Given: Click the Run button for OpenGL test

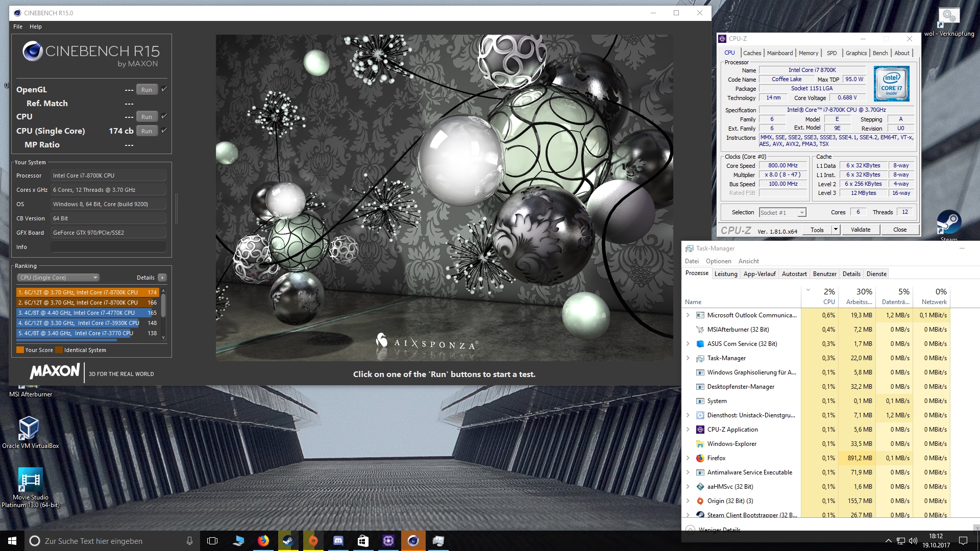Looking at the screenshot, I should [x=146, y=90].
